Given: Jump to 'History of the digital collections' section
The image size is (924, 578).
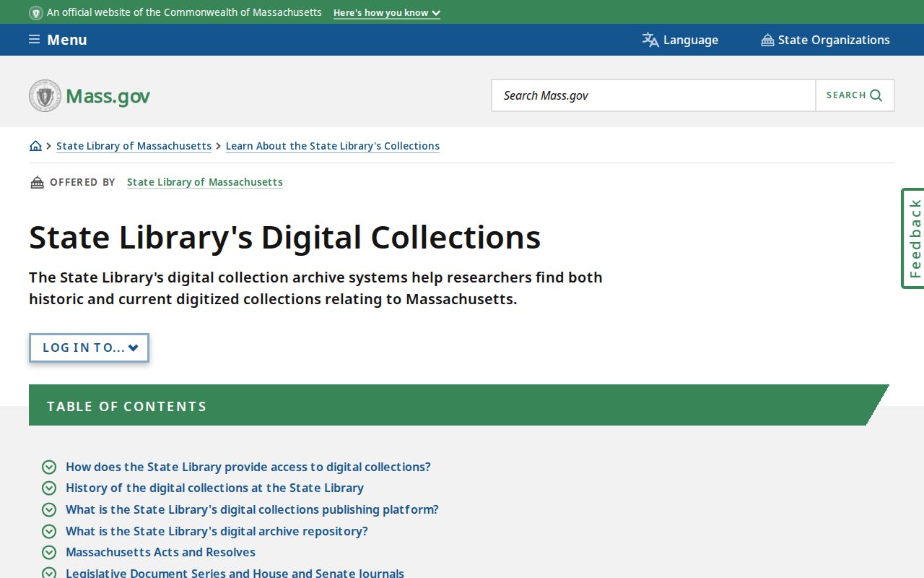Looking at the screenshot, I should (214, 488).
